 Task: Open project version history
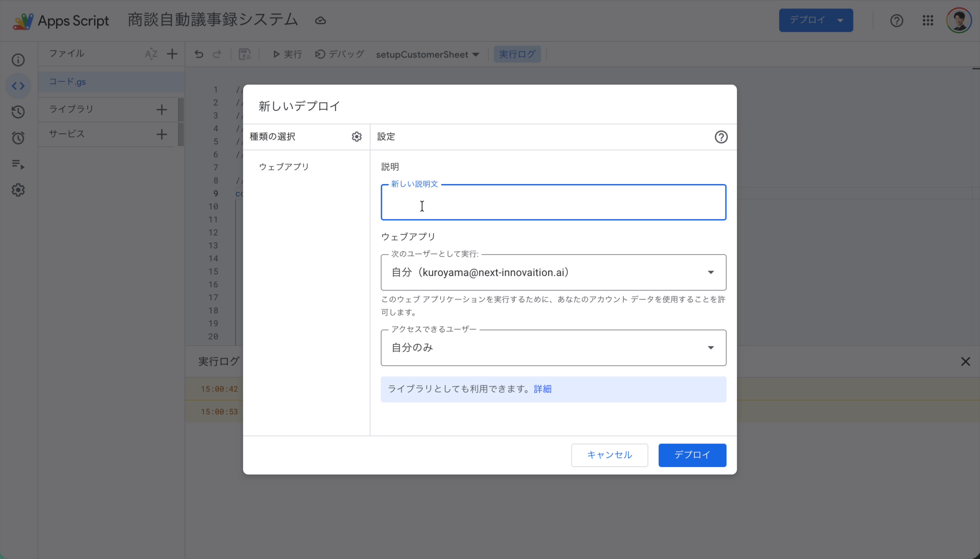pyautogui.click(x=18, y=112)
